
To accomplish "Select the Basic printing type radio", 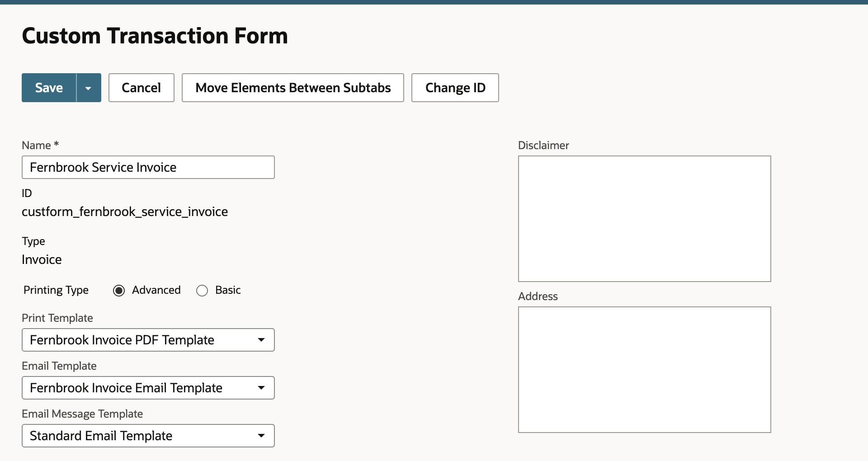I will pos(202,291).
